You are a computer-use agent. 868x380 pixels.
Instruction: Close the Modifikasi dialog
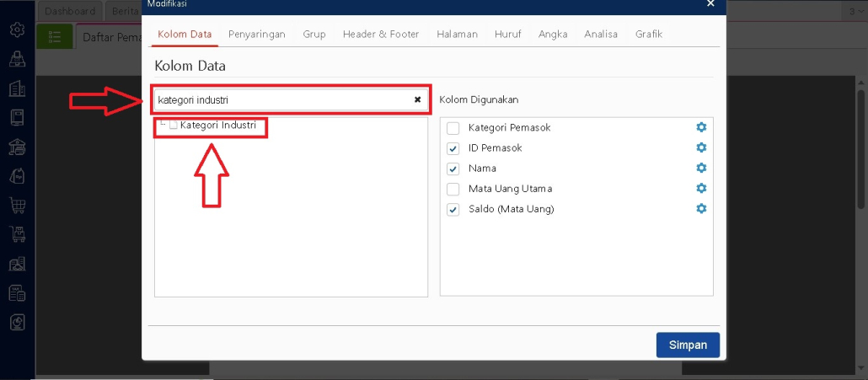coord(710,4)
